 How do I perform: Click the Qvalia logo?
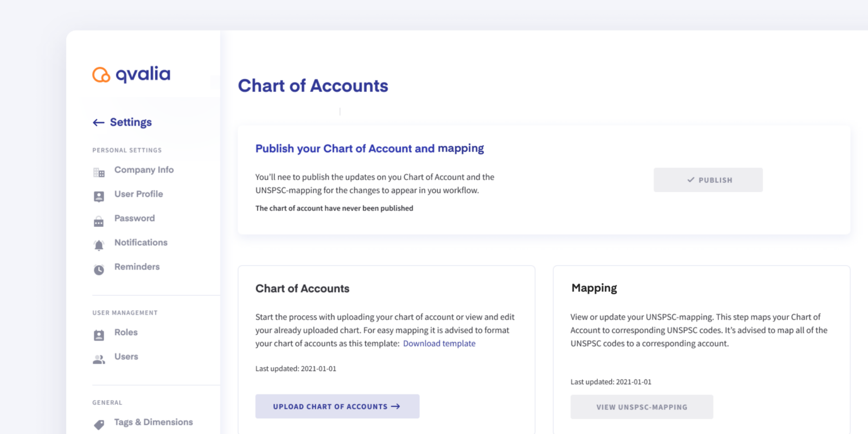coord(131,74)
